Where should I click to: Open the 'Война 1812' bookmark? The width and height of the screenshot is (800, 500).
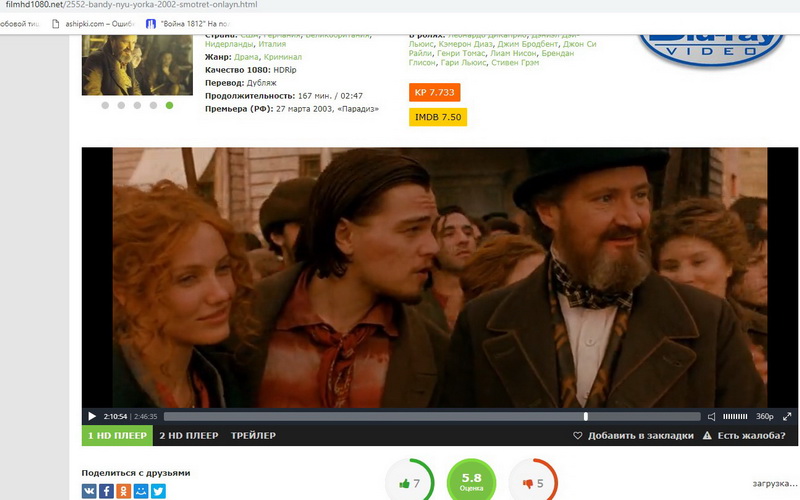tap(188, 23)
